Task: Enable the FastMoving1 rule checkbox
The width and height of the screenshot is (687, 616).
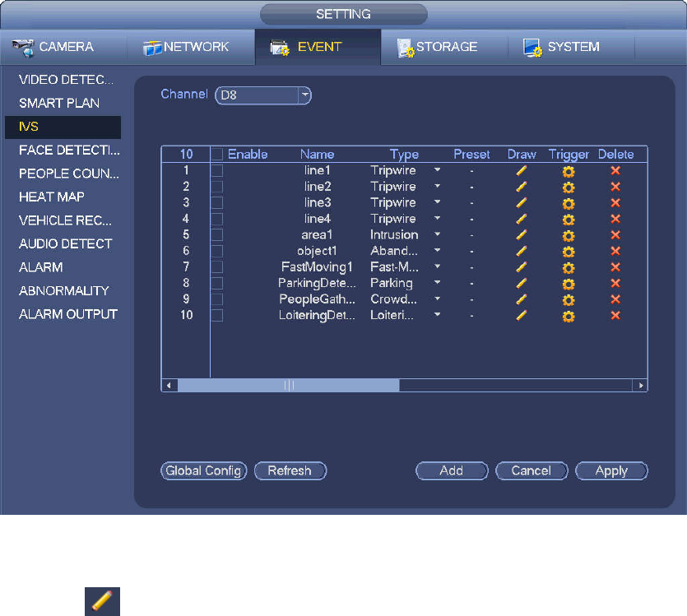Action: click(217, 267)
